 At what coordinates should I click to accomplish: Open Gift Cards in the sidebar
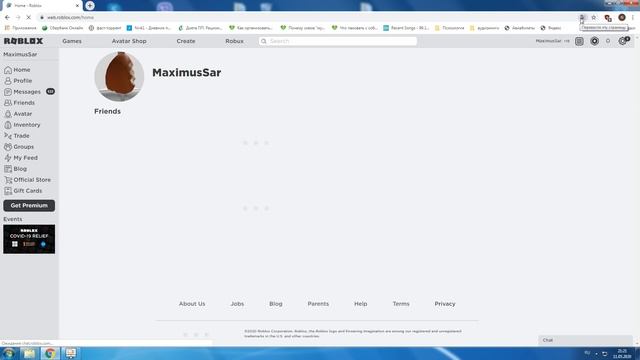coord(23,191)
